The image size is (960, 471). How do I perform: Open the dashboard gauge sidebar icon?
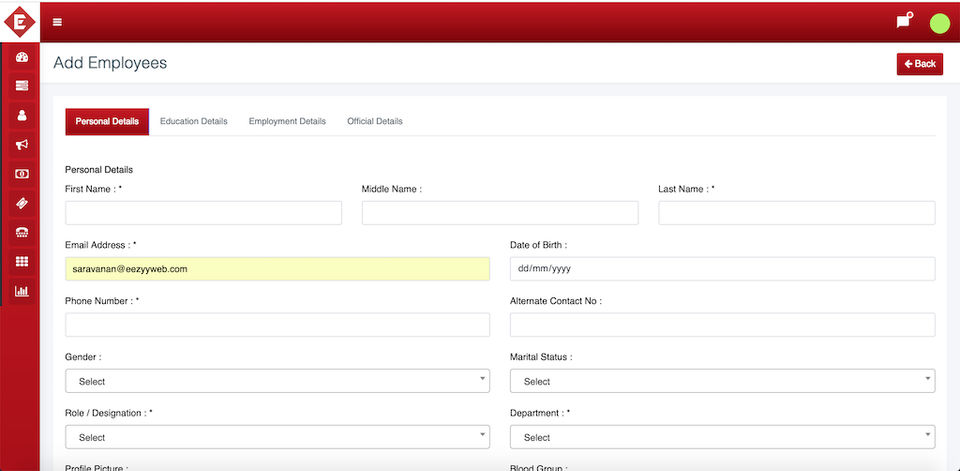click(22, 58)
